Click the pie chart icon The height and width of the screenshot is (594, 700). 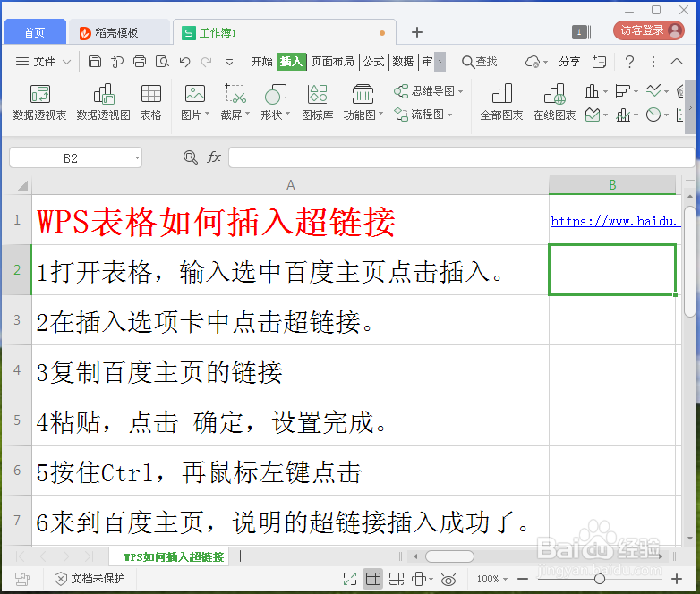pos(653,115)
